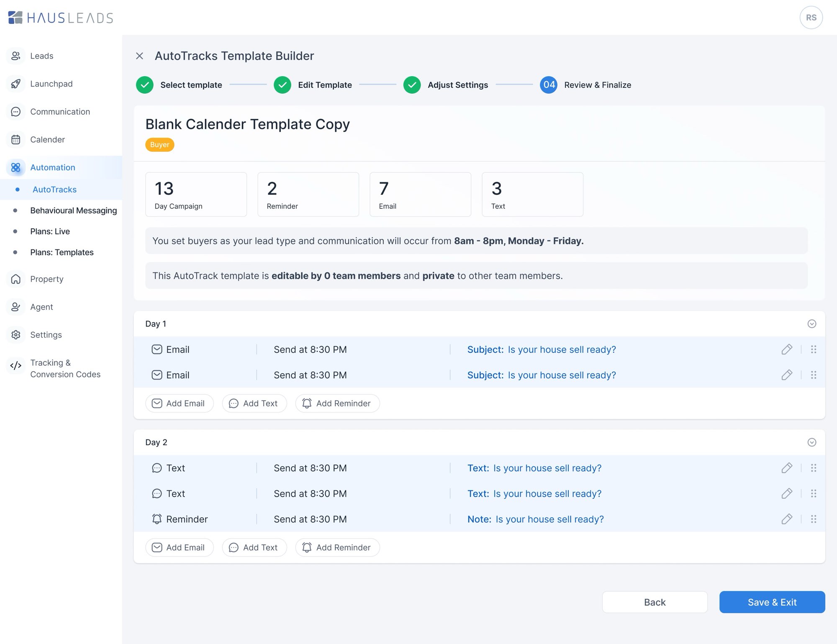This screenshot has width=837, height=644.
Task: Click drag handle of first Day 2 text
Action: click(814, 468)
